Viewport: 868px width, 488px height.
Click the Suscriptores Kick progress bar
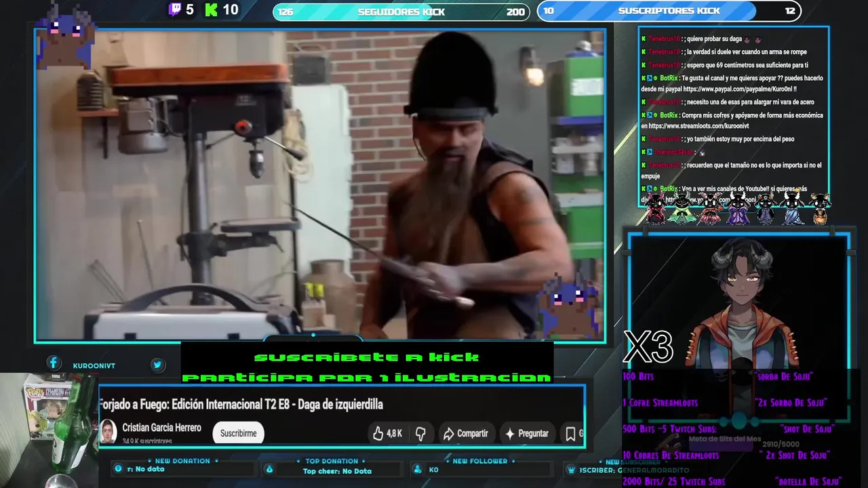(669, 11)
